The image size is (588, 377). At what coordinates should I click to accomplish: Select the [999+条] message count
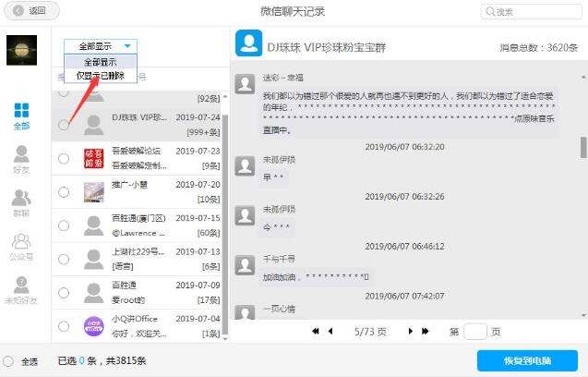[203, 132]
